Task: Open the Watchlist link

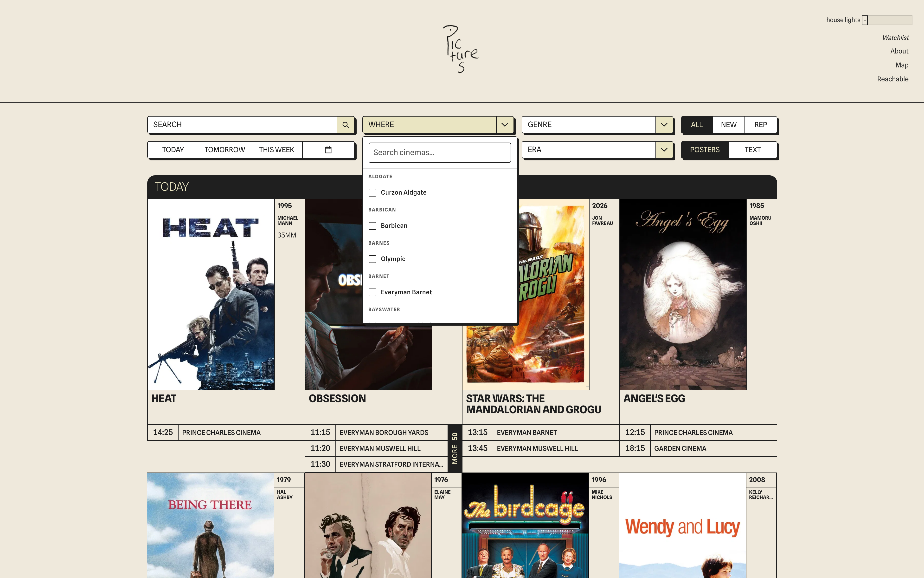Action: (895, 38)
